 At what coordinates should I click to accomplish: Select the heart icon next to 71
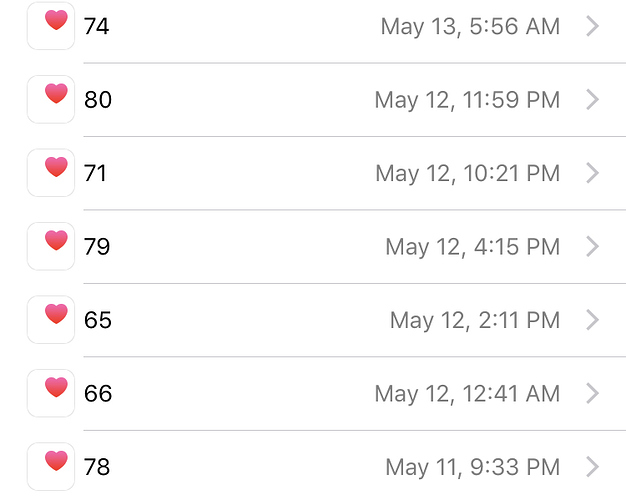[x=51, y=173]
